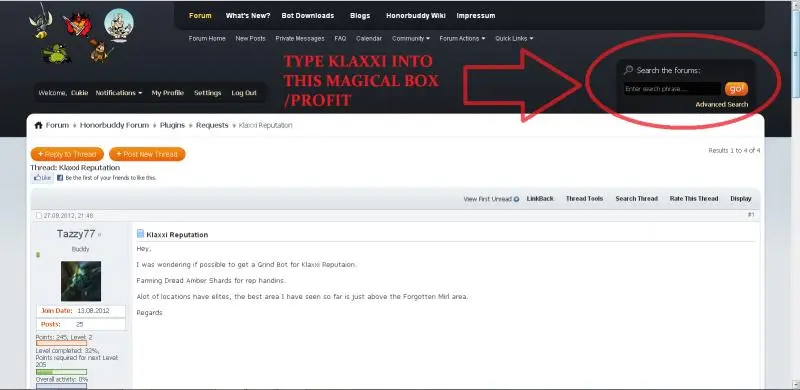800x390 pixels.
Task: Open the Rate This Thread menu
Action: click(694, 199)
